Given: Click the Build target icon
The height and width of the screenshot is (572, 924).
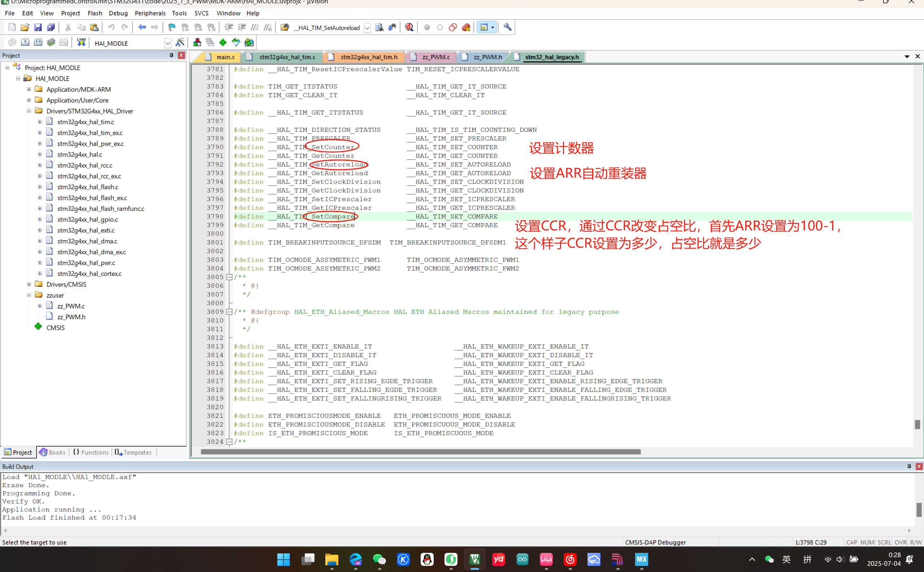Looking at the screenshot, I should click(x=25, y=42).
